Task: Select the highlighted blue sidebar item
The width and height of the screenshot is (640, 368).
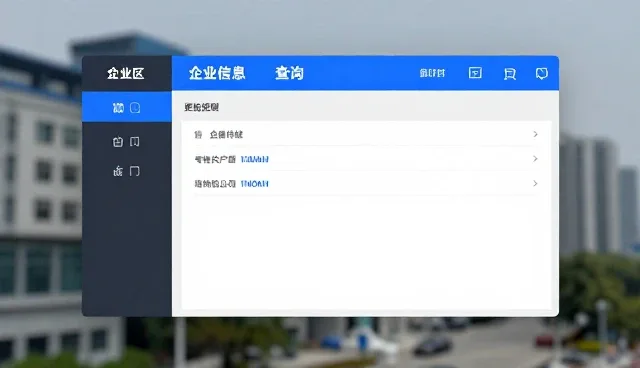Action: (x=127, y=107)
